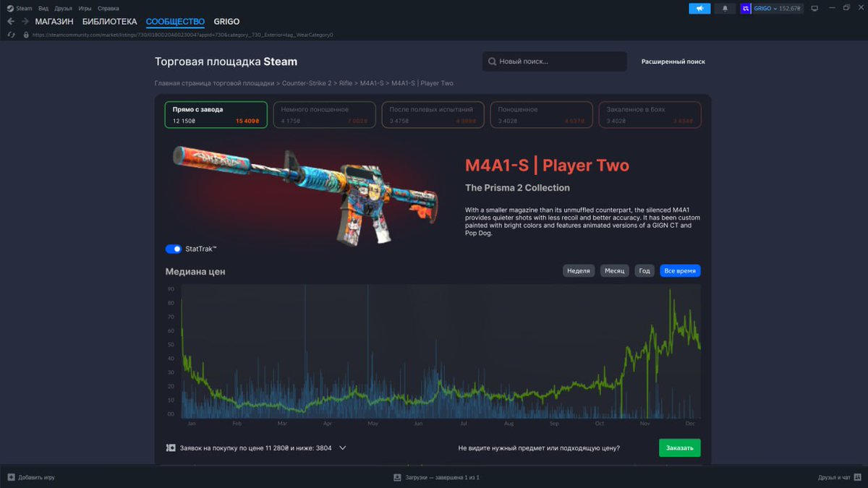
Task: Disable the StatTrak toggle
Action: [x=174, y=249]
